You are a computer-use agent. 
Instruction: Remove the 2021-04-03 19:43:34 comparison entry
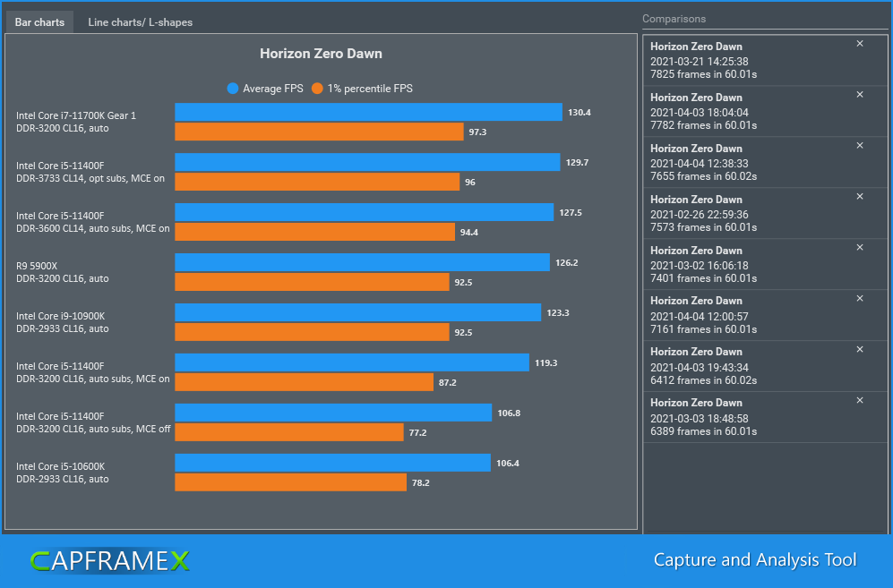click(860, 350)
